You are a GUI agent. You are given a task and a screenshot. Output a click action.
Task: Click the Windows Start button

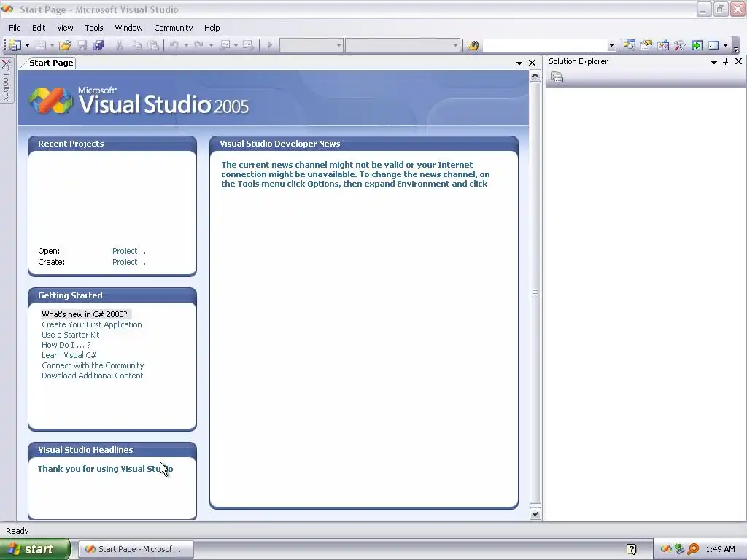pos(35,549)
